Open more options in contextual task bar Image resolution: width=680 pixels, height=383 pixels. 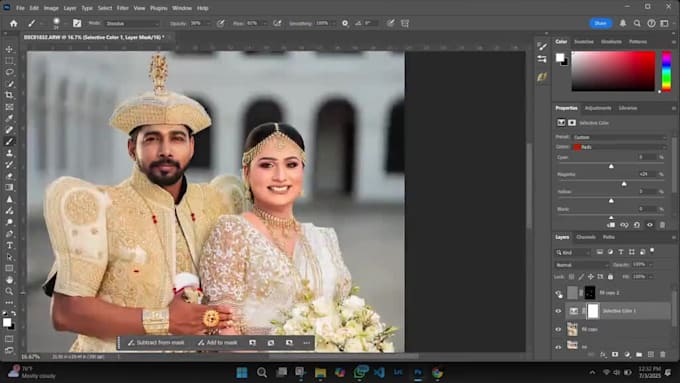pos(307,343)
